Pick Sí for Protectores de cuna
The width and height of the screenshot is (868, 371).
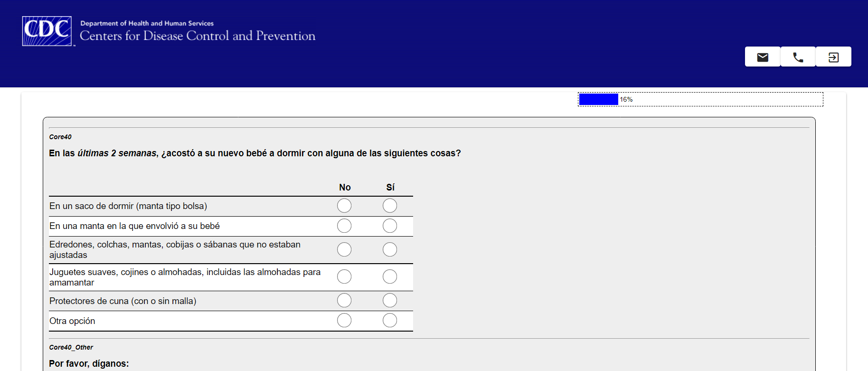coord(390,300)
